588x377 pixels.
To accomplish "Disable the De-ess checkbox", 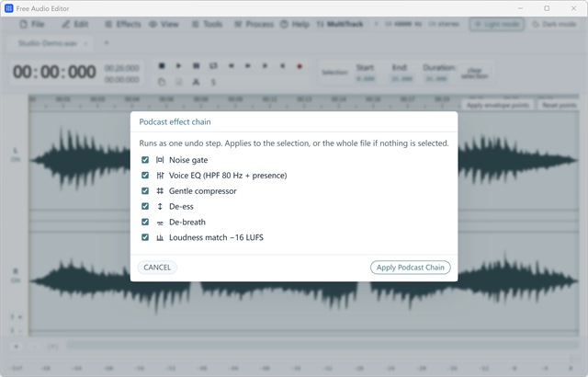I will pos(145,206).
